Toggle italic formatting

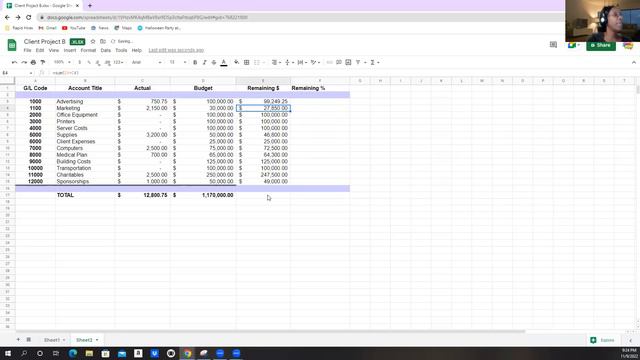[204, 62]
